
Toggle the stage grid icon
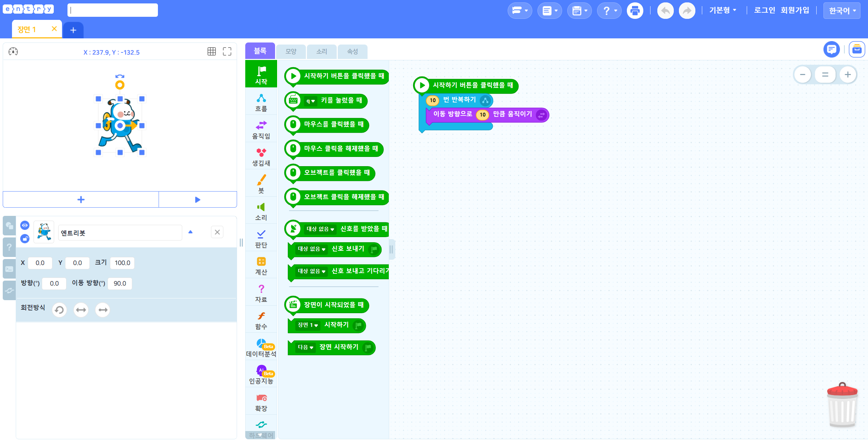point(212,51)
